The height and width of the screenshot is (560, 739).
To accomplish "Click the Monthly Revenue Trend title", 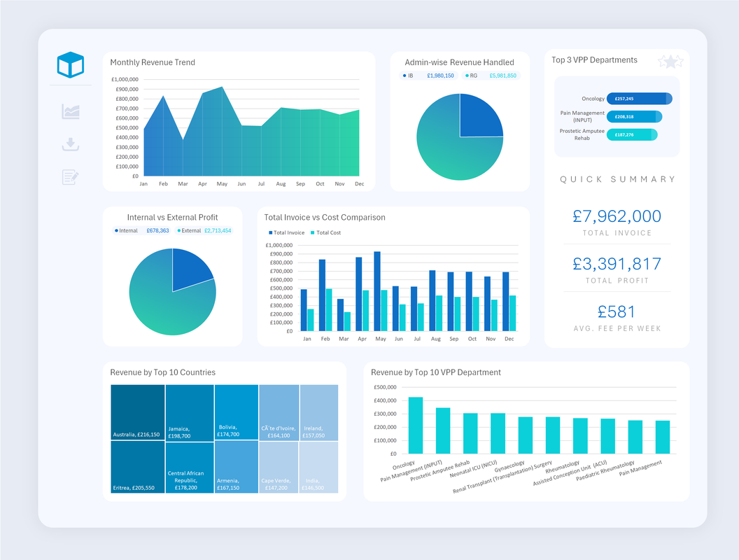I will click(153, 62).
